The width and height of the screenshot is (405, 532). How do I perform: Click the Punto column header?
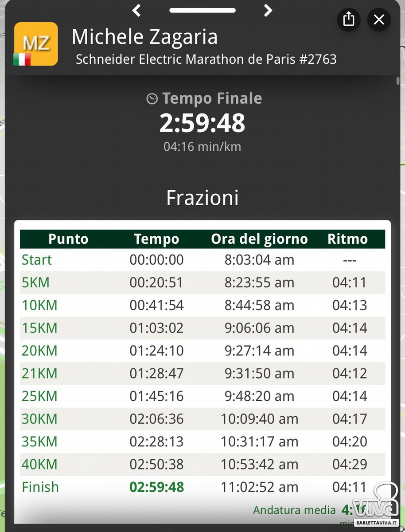point(68,239)
